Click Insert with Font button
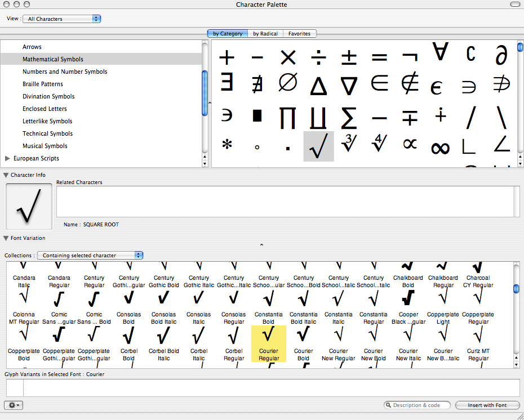The image size is (524, 420). [487, 405]
